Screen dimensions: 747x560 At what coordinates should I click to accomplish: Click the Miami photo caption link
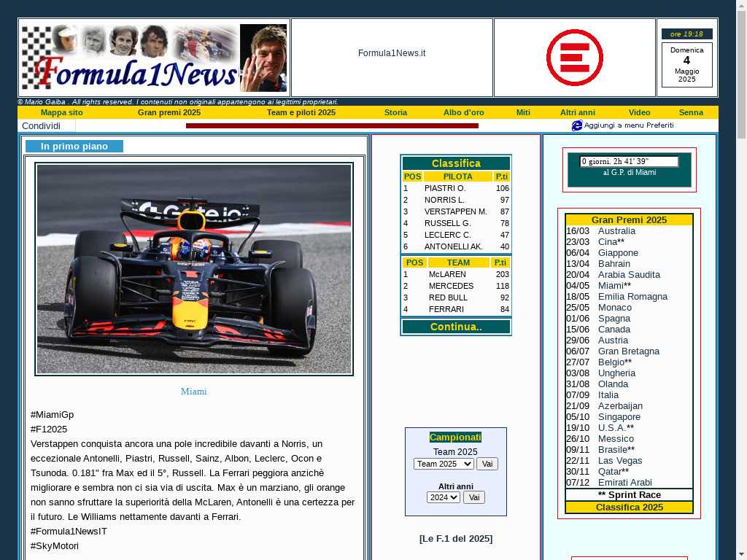(193, 392)
